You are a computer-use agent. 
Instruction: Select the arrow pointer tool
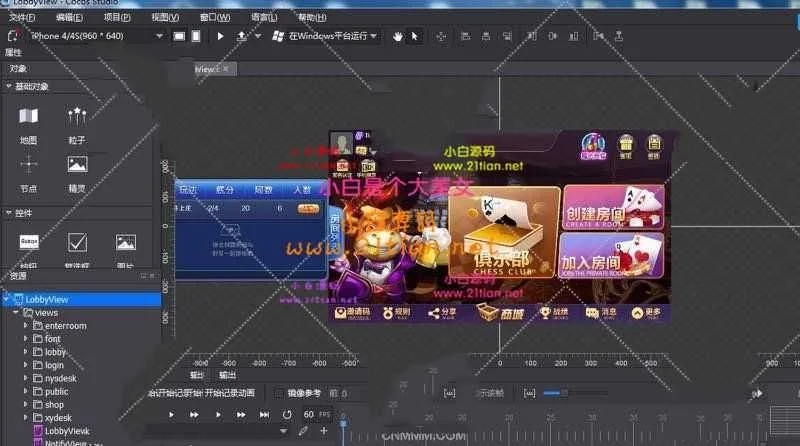point(415,36)
